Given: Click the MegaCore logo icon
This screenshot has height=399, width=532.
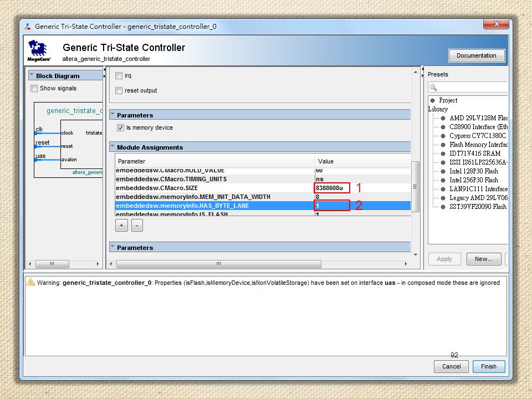Looking at the screenshot, I should click(x=38, y=50).
